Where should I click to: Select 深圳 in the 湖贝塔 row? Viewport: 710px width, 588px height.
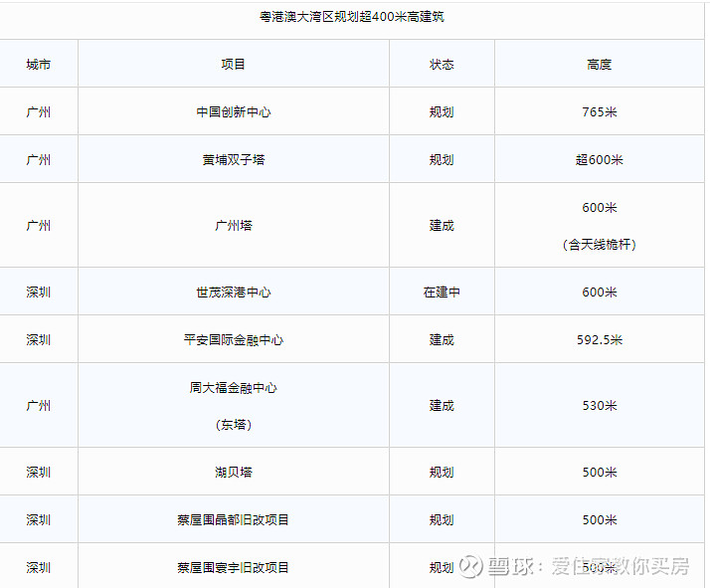pyautogui.click(x=39, y=472)
